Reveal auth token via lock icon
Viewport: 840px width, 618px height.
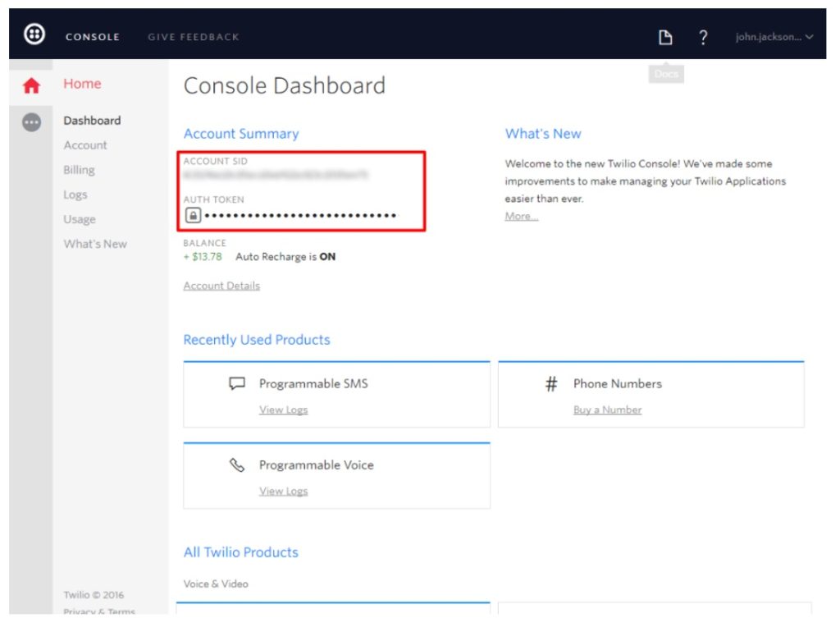[x=193, y=216]
